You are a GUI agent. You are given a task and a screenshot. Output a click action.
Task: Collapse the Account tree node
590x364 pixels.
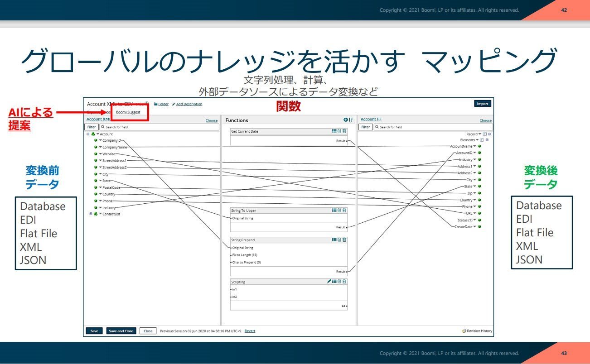[x=88, y=134]
